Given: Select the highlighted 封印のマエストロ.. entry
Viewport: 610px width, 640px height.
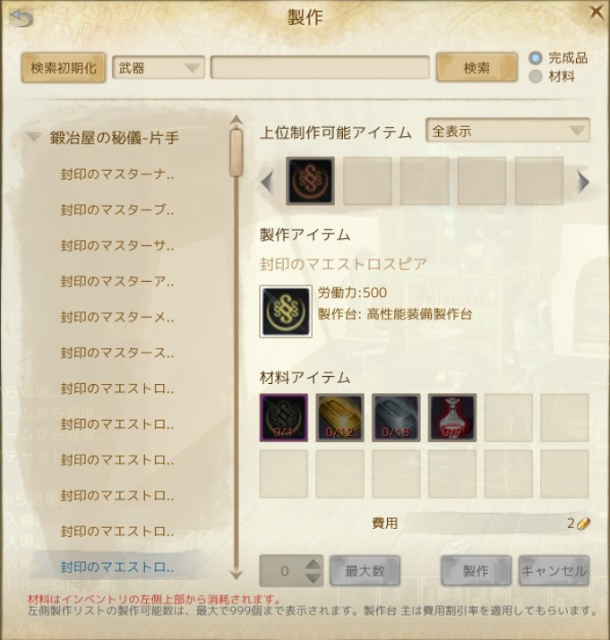Looking at the screenshot, I should tap(117, 567).
